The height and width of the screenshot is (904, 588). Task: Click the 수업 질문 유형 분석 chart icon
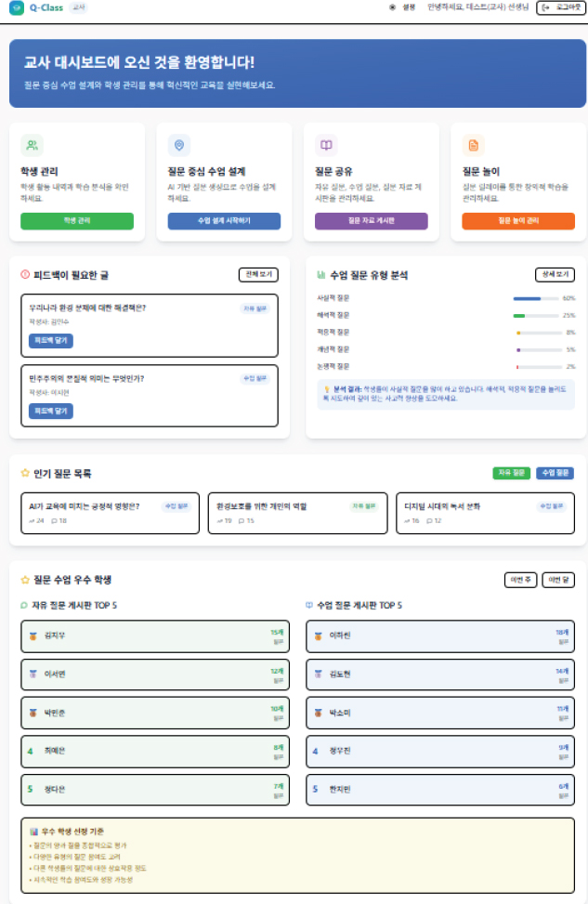[x=321, y=275]
